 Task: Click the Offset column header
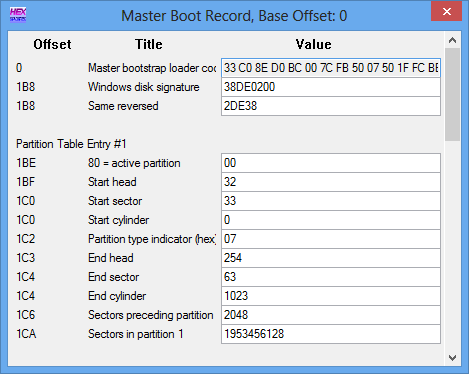[52, 44]
